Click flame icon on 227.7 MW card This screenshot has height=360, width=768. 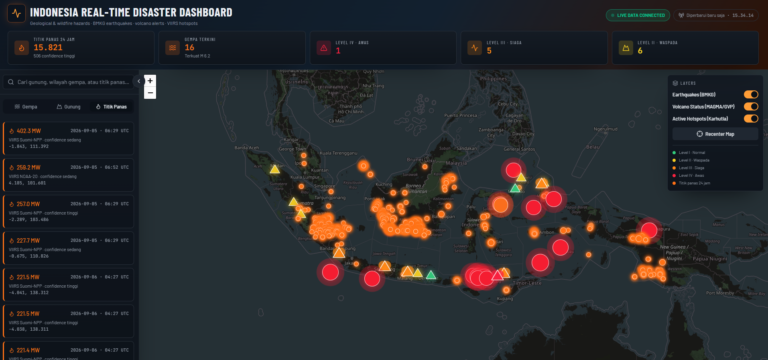[x=12, y=240]
